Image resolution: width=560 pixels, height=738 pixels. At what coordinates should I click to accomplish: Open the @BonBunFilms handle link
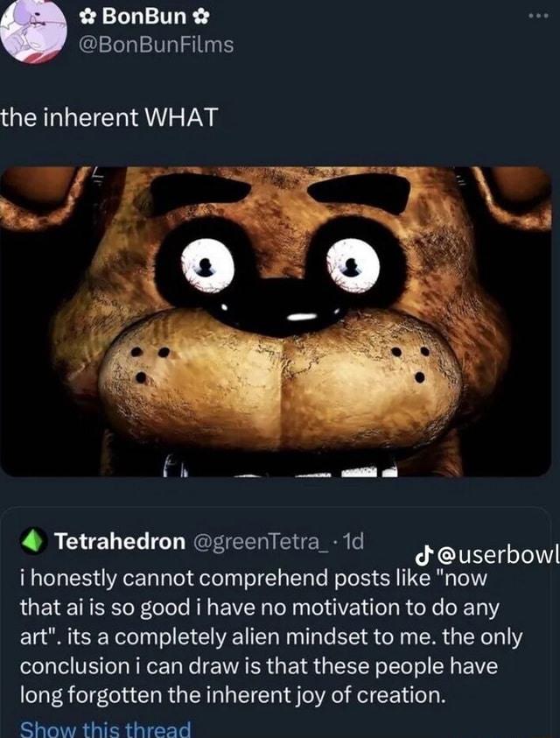coord(157,43)
